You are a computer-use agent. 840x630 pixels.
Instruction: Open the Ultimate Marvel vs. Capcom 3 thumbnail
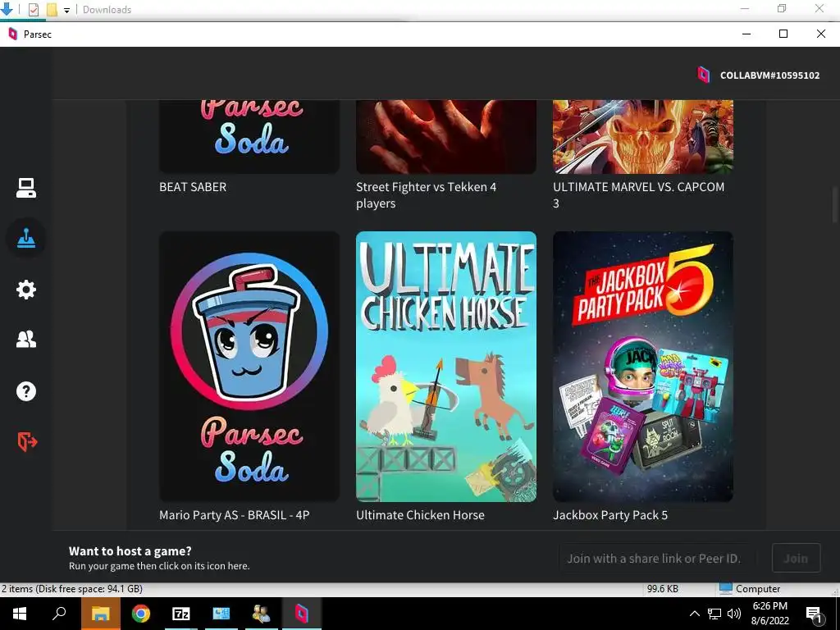[643, 137]
